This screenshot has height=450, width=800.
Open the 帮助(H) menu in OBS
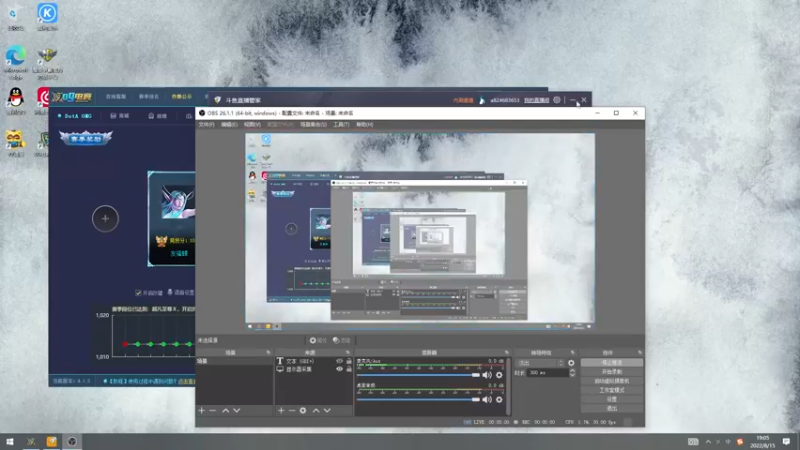click(364, 124)
